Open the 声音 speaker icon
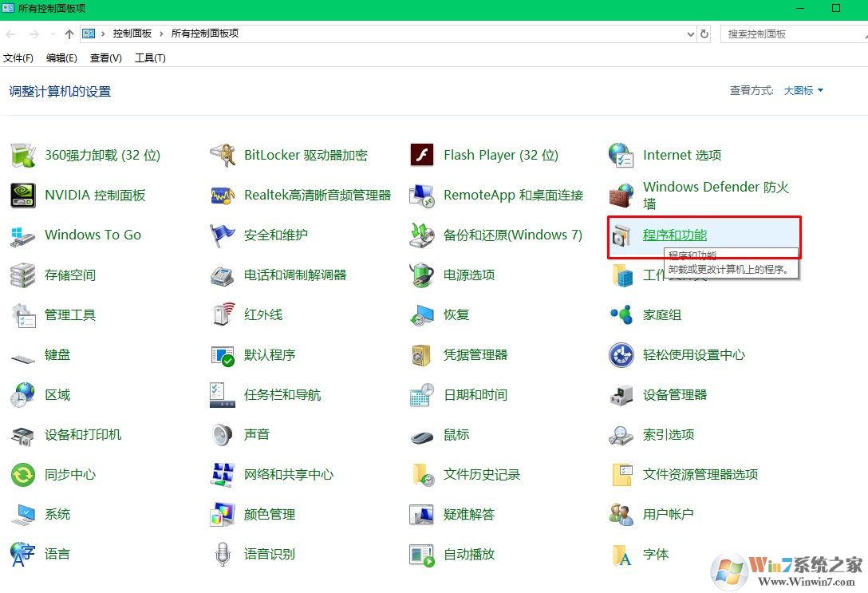Image resolution: width=868 pixels, height=593 pixels. 223,435
